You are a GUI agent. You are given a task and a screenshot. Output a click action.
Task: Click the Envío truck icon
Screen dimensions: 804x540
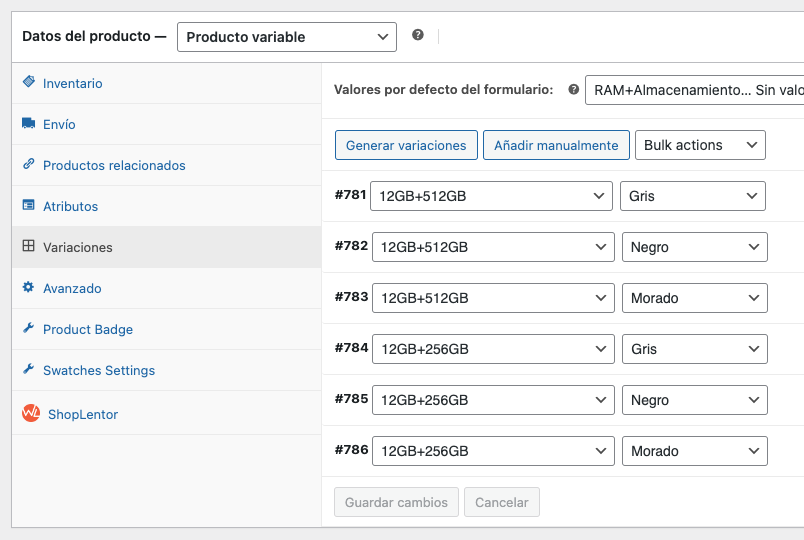pyautogui.click(x=29, y=124)
